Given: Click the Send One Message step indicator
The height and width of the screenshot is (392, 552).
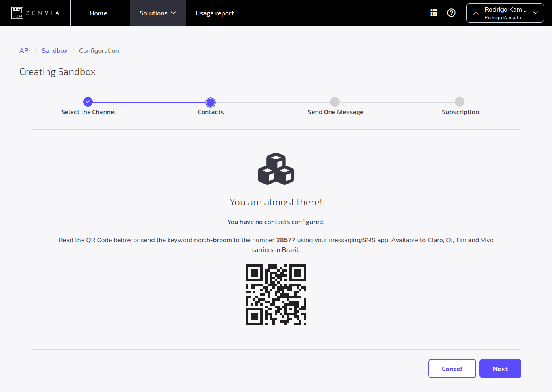Looking at the screenshot, I should [x=335, y=102].
